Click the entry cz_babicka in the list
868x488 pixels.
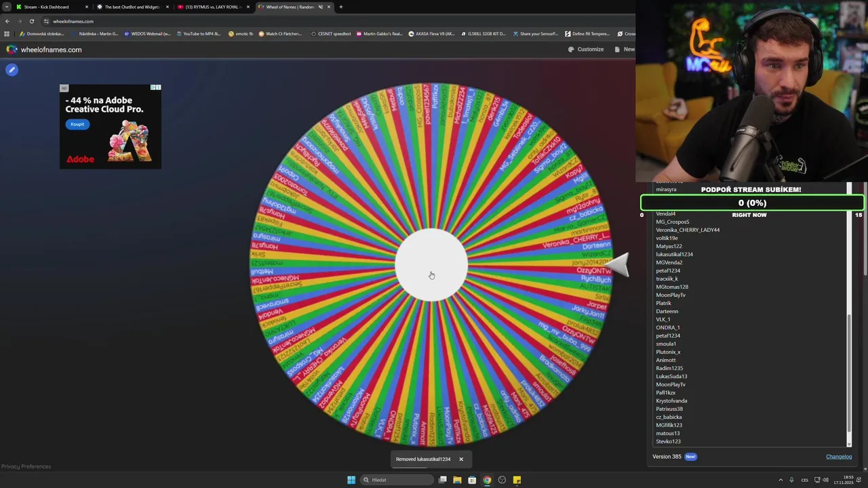[x=669, y=417]
